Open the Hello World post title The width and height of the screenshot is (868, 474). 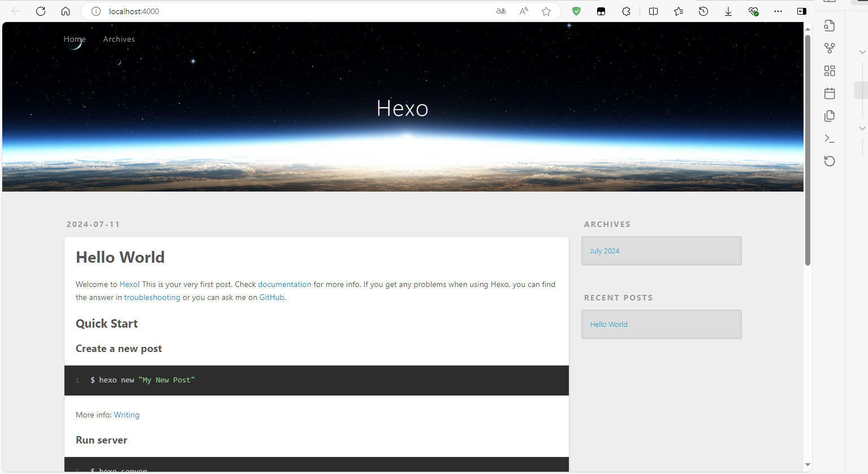(x=120, y=257)
